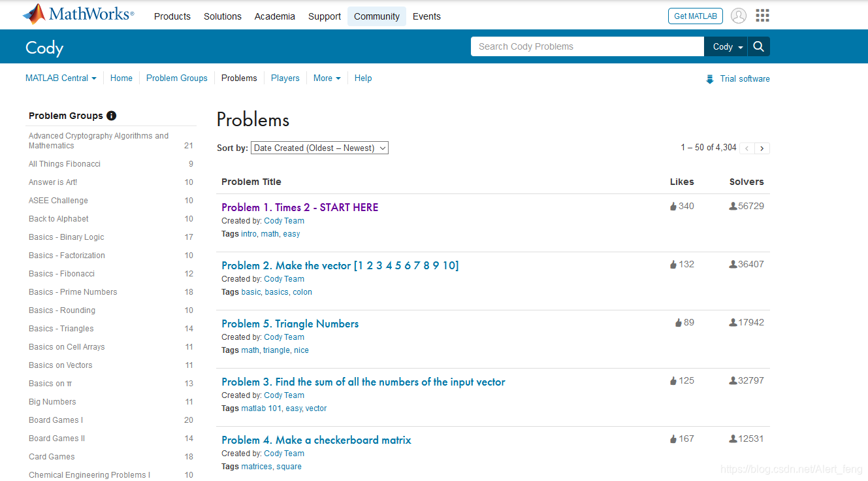Screen dimensions: 868x481
Task: Click the triangle tag
Action: click(x=276, y=350)
